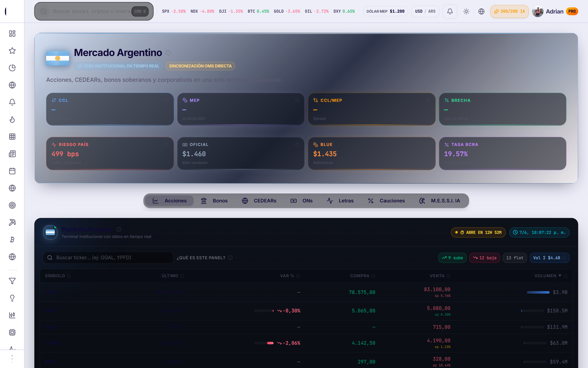The height and width of the screenshot is (368, 588).
Task: Open the pickaxe mining icon
Action: click(x=12, y=222)
